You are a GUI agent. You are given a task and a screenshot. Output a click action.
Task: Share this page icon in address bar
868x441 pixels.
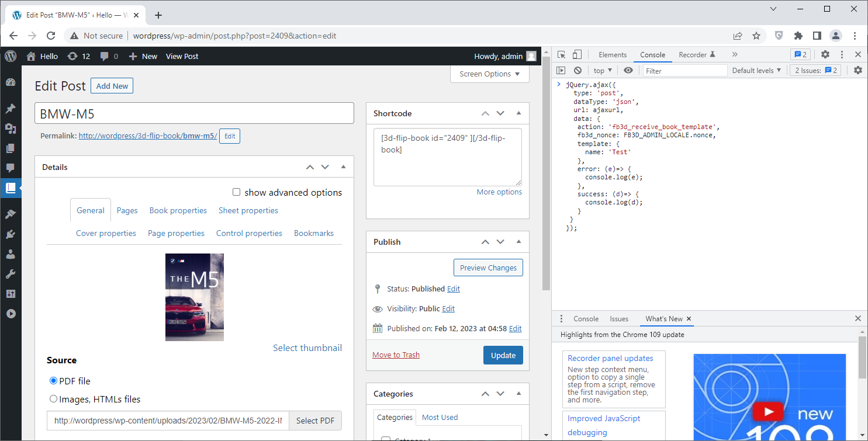pyautogui.click(x=738, y=36)
